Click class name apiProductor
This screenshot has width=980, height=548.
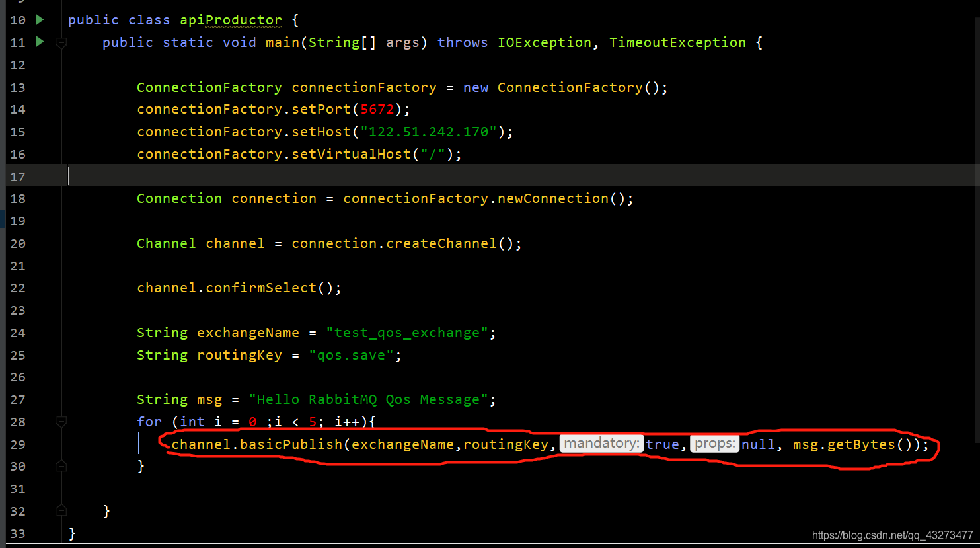pos(231,20)
